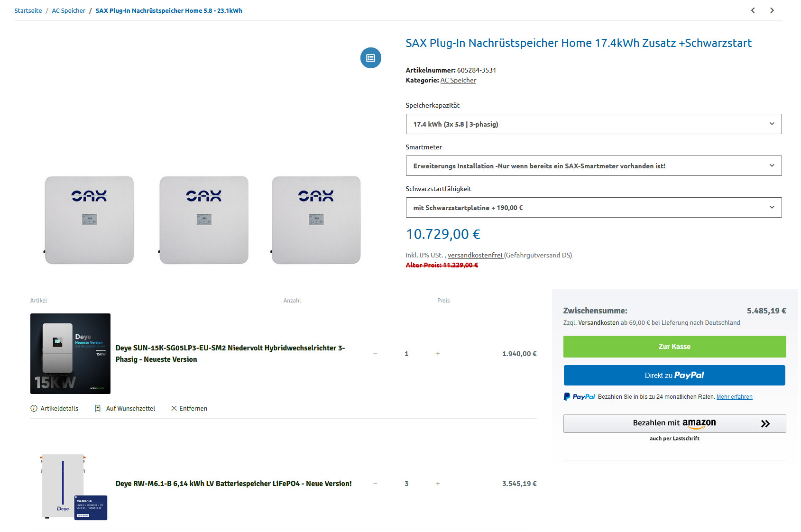Screen dimensions: 801x532
Task: Decrease quantity of Deye SUN-15K inverter
Action: pyautogui.click(x=375, y=354)
